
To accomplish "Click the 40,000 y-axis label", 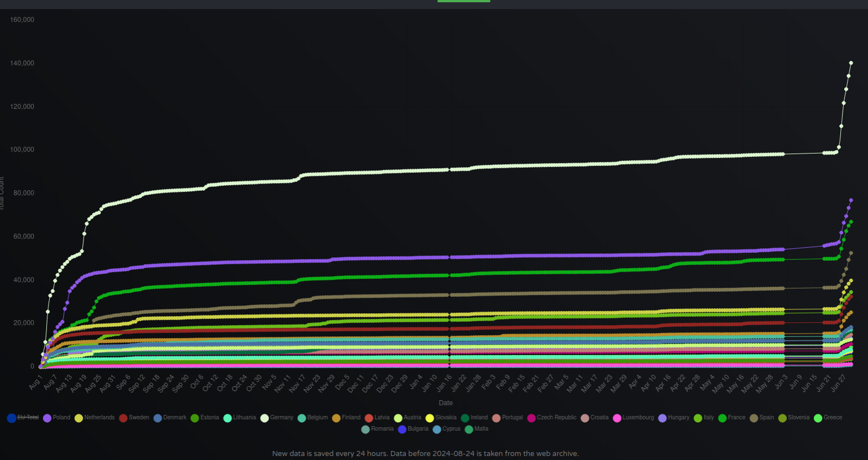I will [x=24, y=280].
